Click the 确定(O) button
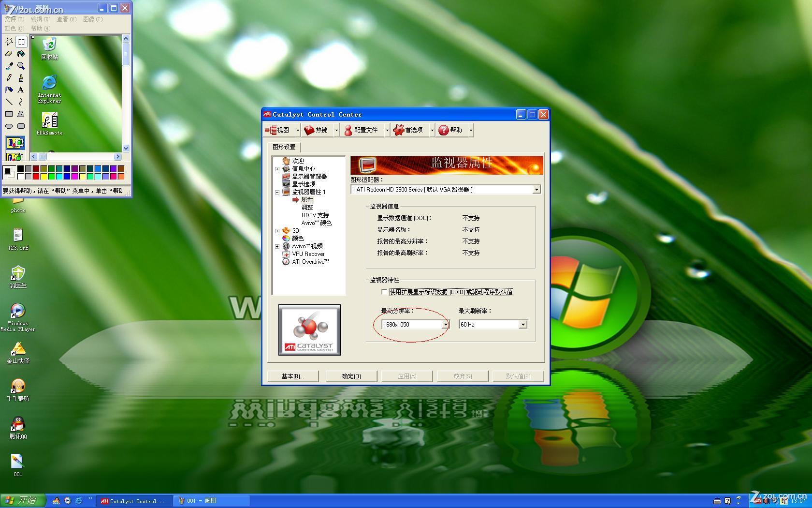812x508 pixels. [351, 376]
